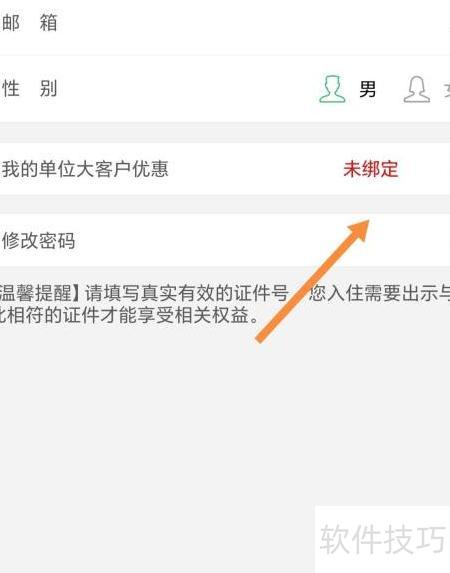Click the red 未绑定 status text
The image size is (450, 573).
point(371,169)
